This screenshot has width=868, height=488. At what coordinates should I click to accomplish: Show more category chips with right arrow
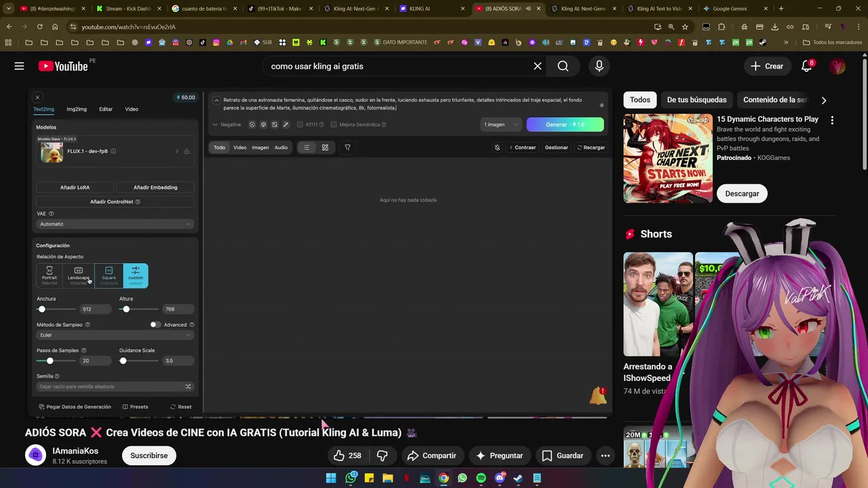[823, 100]
